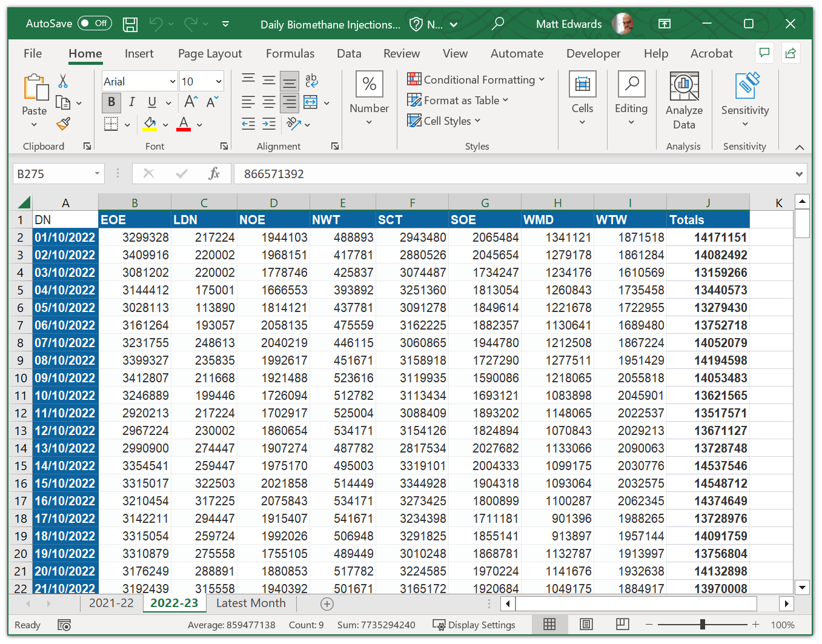
Task: Decrease font size with small A
Action: pyautogui.click(x=212, y=102)
